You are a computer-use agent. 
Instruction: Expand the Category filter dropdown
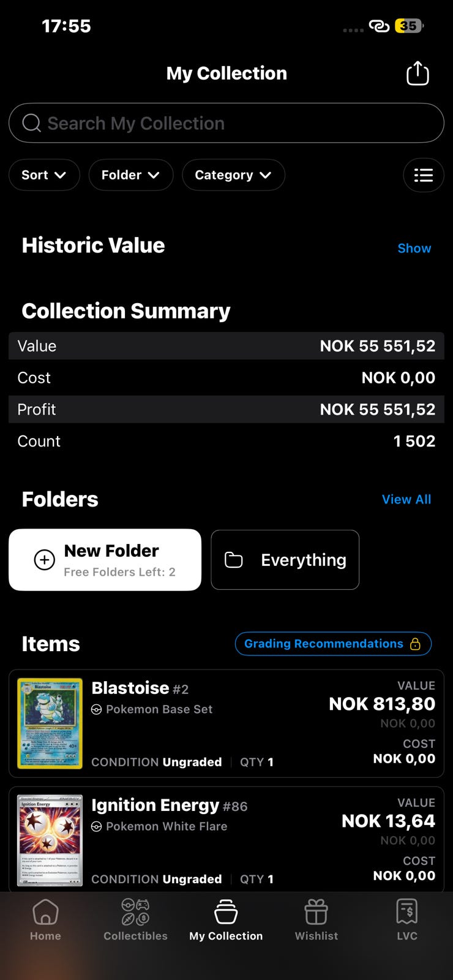pos(233,175)
